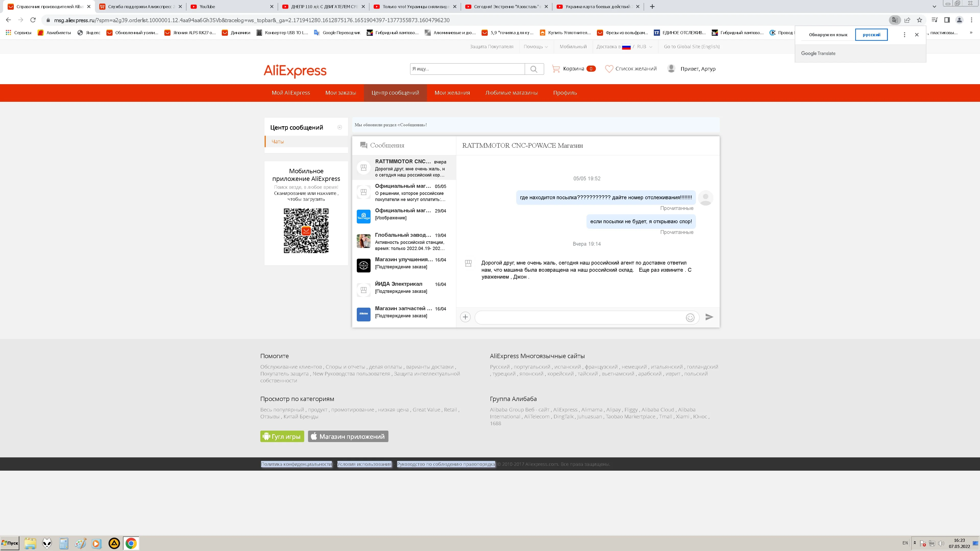Open the Глобальный завод chat conversation

403,241
